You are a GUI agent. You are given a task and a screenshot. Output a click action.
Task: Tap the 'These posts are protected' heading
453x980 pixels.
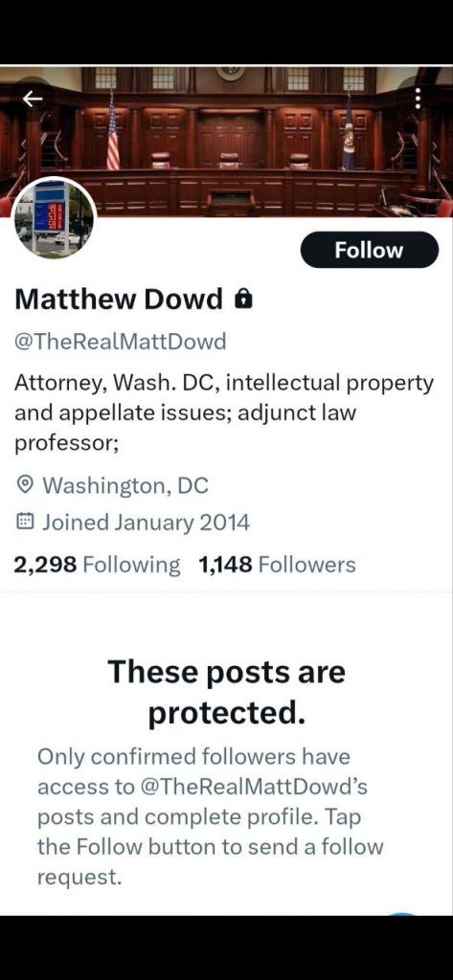pyautogui.click(x=226, y=693)
